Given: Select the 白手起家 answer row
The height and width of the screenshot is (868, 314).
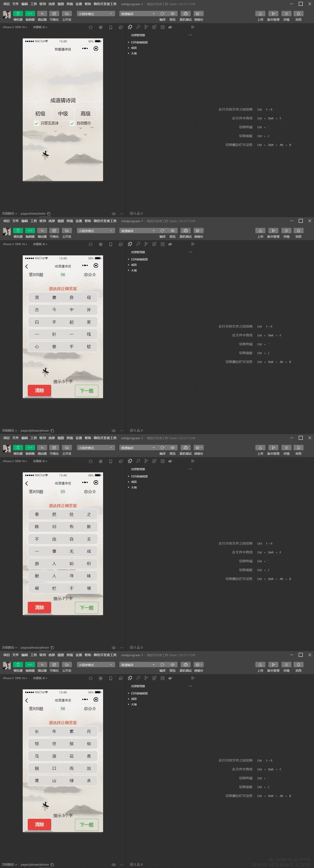Looking at the screenshot, I should (63, 322).
